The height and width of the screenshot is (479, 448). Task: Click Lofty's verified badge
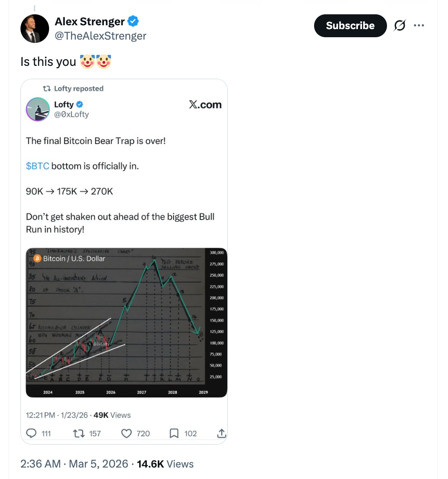coord(80,104)
